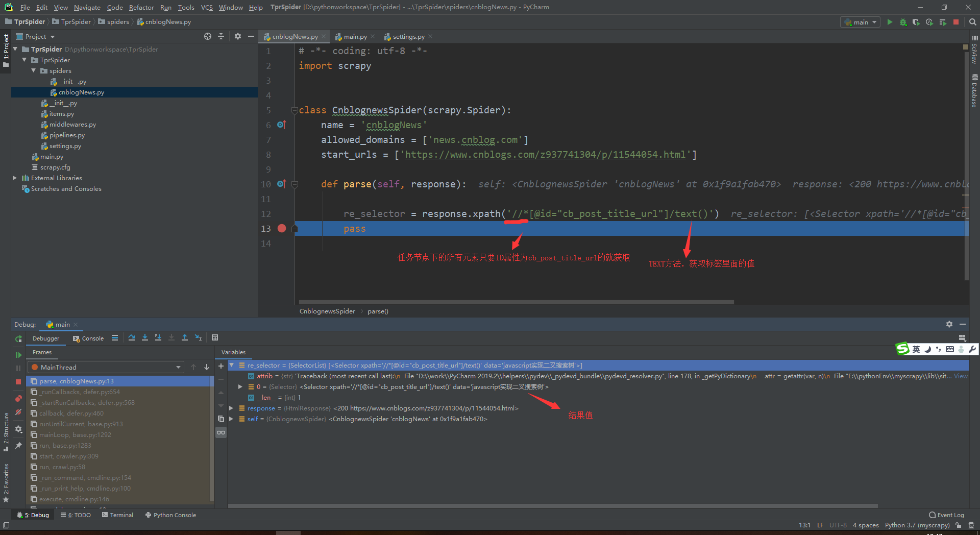Open the main run configuration dropdown
This screenshot has width=980, height=535.
click(860, 22)
